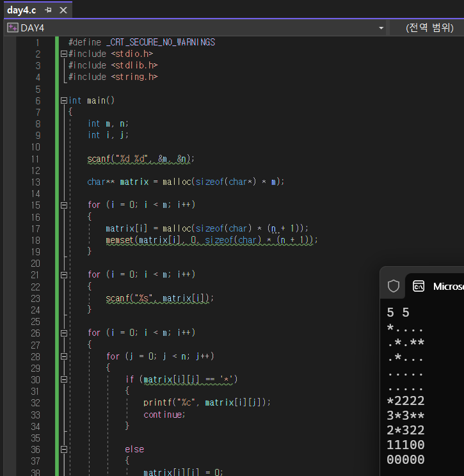The image size is (464, 476).
Task: Click the <stdio.h> include text
Action: pos(132,54)
